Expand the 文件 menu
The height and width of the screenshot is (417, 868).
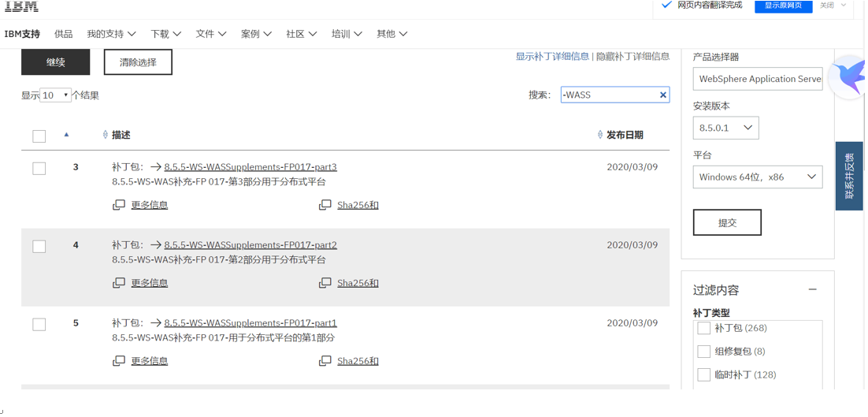(211, 34)
